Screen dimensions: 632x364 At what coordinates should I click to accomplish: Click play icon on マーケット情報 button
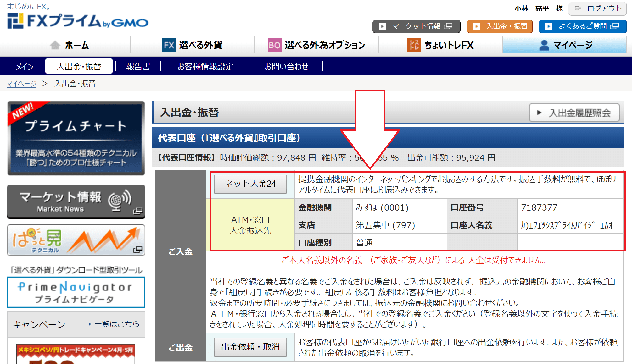click(x=382, y=26)
